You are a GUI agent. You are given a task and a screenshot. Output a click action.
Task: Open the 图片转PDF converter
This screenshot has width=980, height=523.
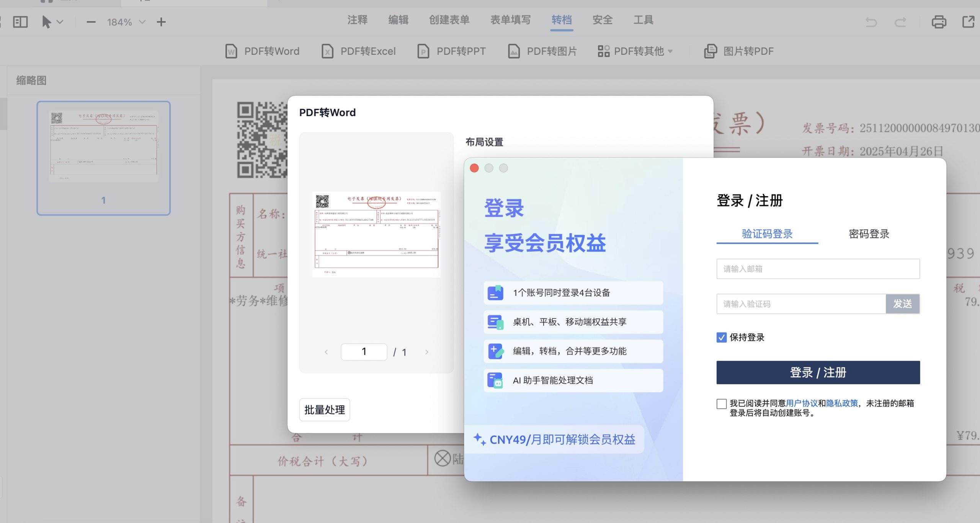click(739, 51)
